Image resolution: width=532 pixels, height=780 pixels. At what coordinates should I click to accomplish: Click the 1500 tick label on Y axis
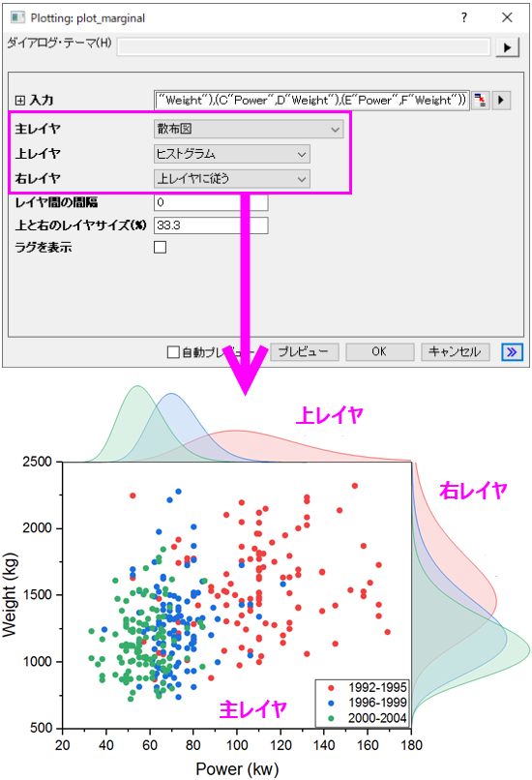click(x=38, y=595)
